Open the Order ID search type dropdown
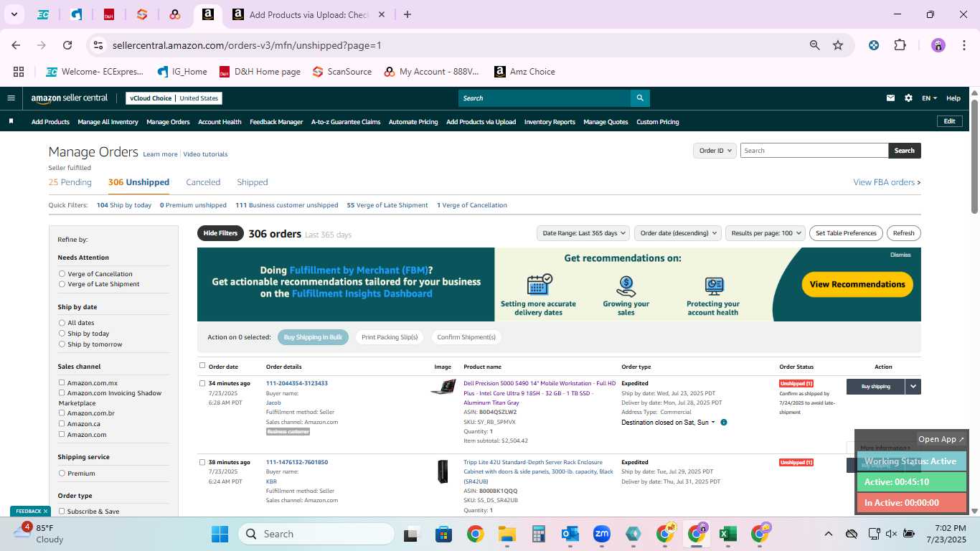 click(715, 151)
